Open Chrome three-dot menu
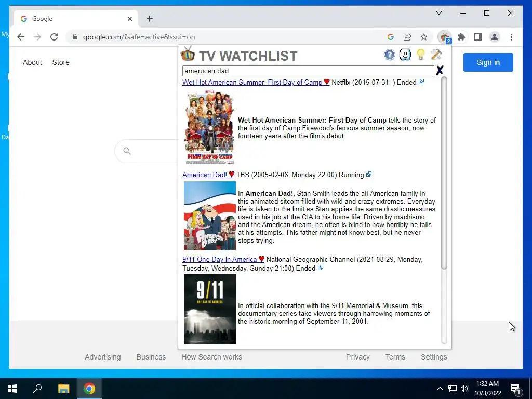Screen dimensions: 532x399 (x=511, y=37)
